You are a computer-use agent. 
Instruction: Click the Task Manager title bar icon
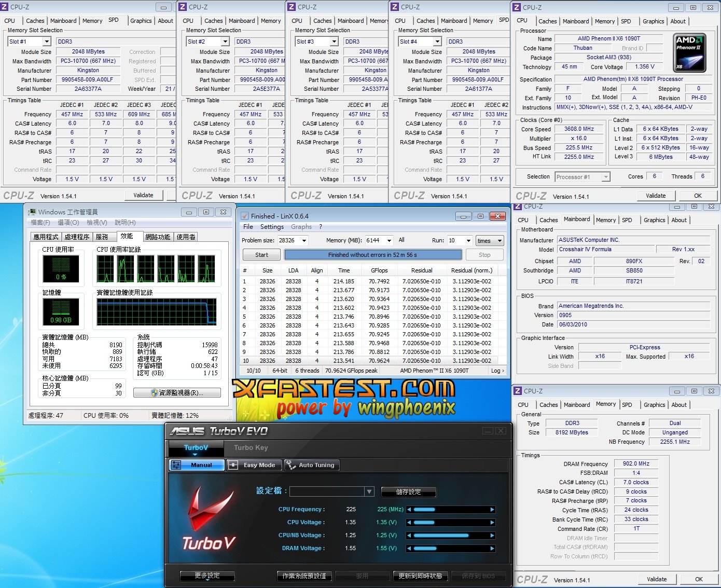pos(32,212)
